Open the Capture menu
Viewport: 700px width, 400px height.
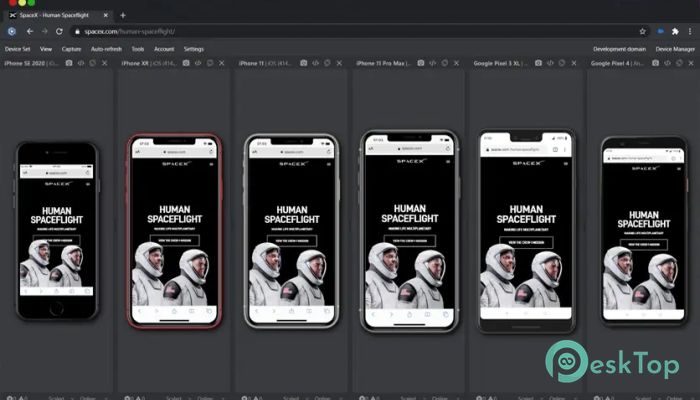point(71,49)
